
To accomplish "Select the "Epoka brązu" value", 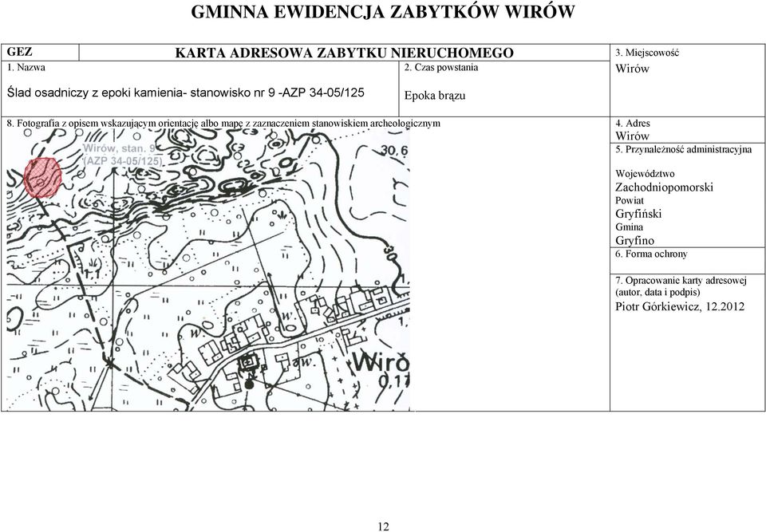I will click(435, 96).
